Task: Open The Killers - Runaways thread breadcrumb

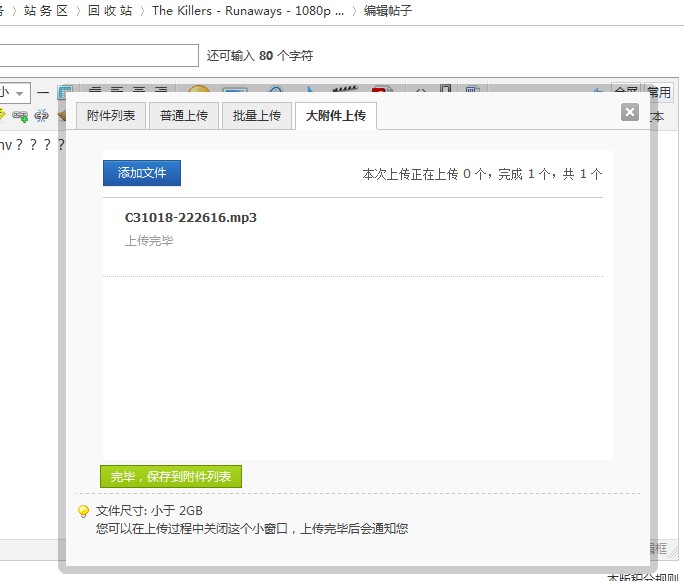Action: 248,10
